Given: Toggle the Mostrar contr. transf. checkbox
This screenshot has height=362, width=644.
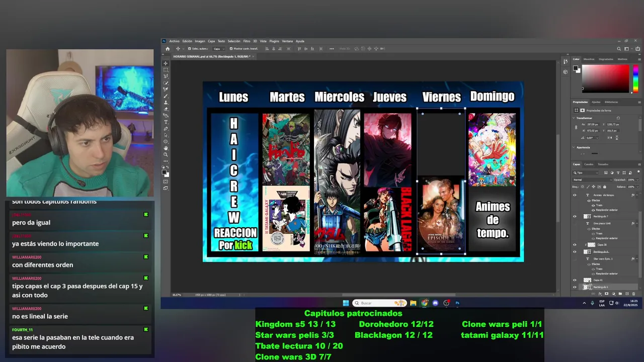Looking at the screenshot, I should (231, 49).
